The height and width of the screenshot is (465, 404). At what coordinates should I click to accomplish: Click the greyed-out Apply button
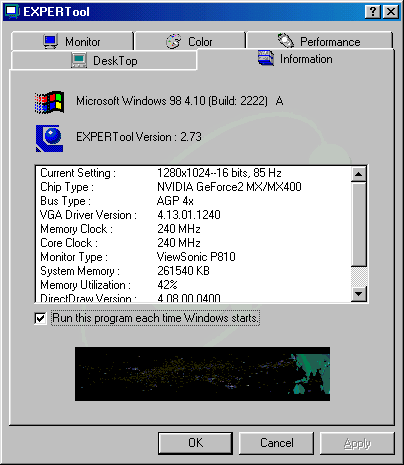click(357, 443)
